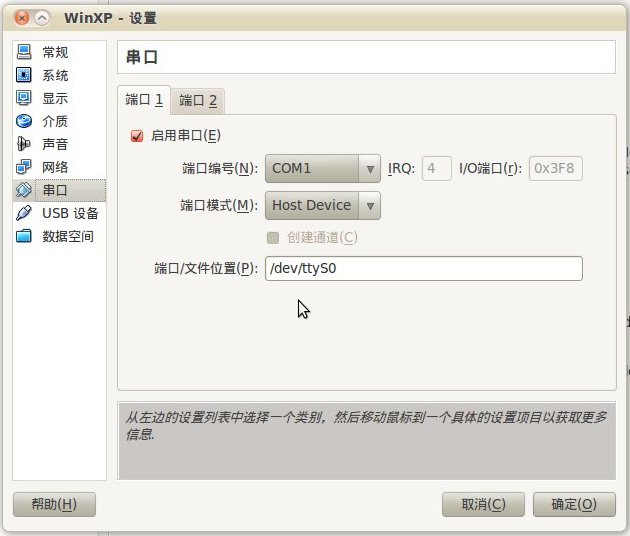This screenshot has width=630, height=536.
Task: Click the USB 设备 plug icon
Action: click(x=24, y=213)
